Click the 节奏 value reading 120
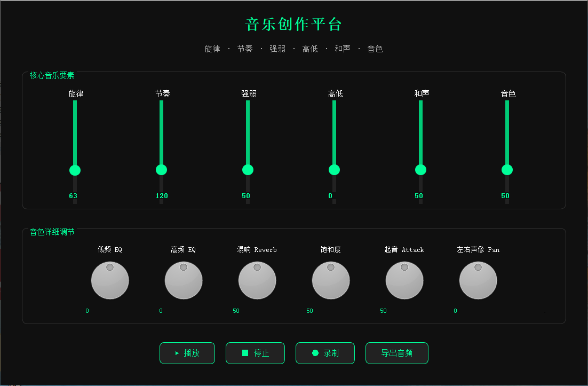This screenshot has width=588, height=386. point(162,196)
